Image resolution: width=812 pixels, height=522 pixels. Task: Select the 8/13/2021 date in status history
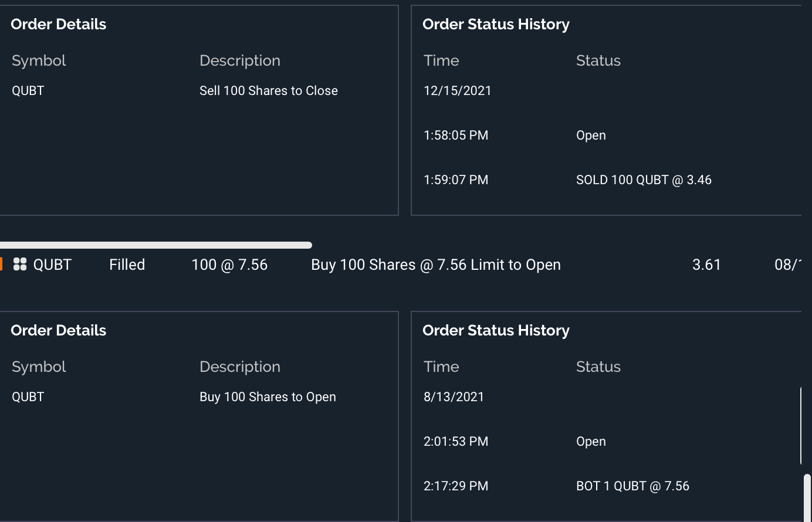(454, 397)
